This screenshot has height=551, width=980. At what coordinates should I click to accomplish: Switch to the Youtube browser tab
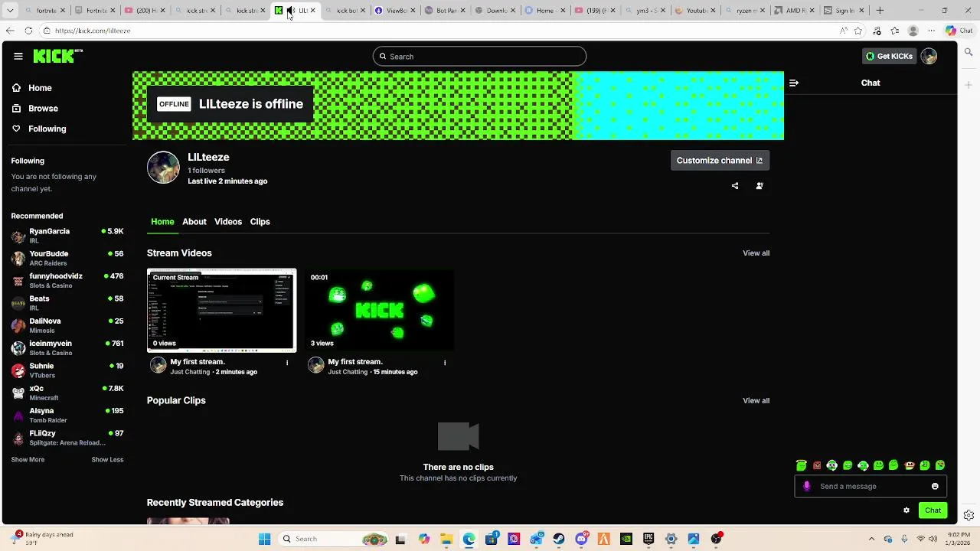(x=696, y=11)
